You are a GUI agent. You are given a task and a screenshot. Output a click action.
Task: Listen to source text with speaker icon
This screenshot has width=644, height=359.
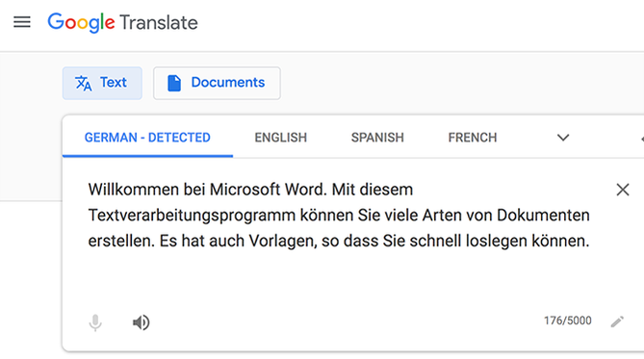point(142,322)
